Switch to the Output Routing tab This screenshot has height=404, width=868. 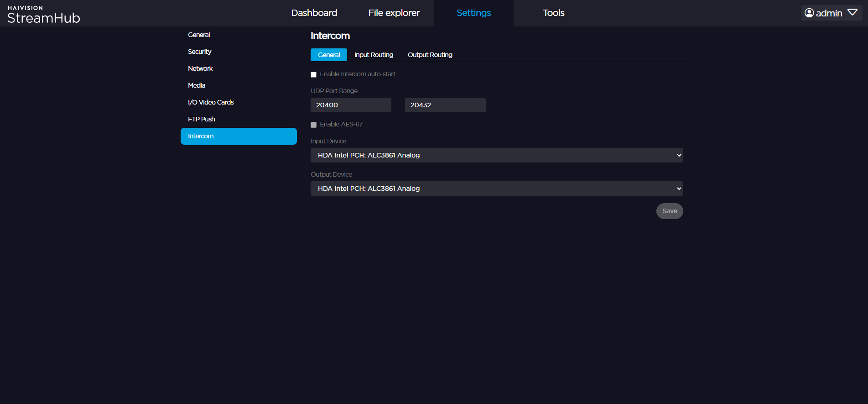tap(430, 55)
